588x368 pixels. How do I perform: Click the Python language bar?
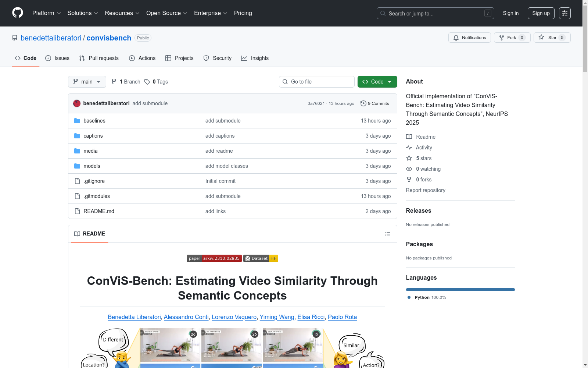pyautogui.click(x=460, y=290)
